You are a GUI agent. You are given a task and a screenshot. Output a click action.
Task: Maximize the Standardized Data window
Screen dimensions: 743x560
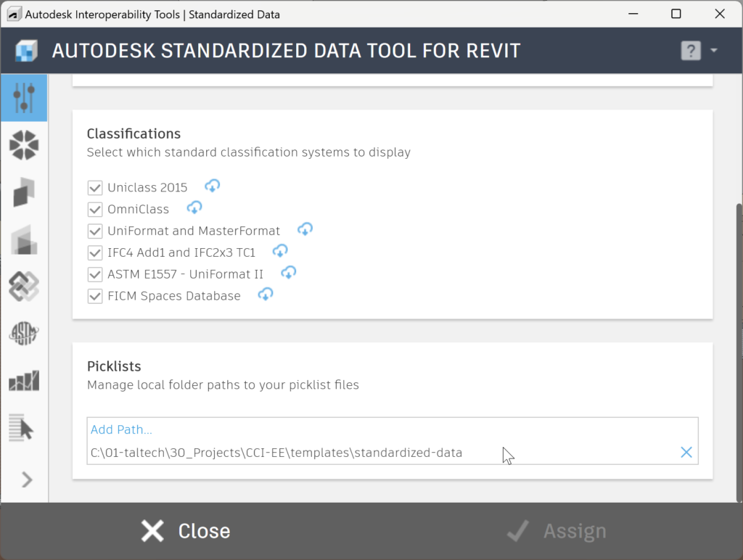click(x=676, y=14)
